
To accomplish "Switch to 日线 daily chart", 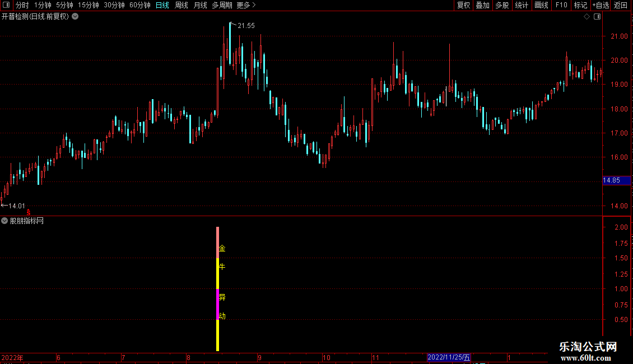I will pyautogui.click(x=162, y=5).
